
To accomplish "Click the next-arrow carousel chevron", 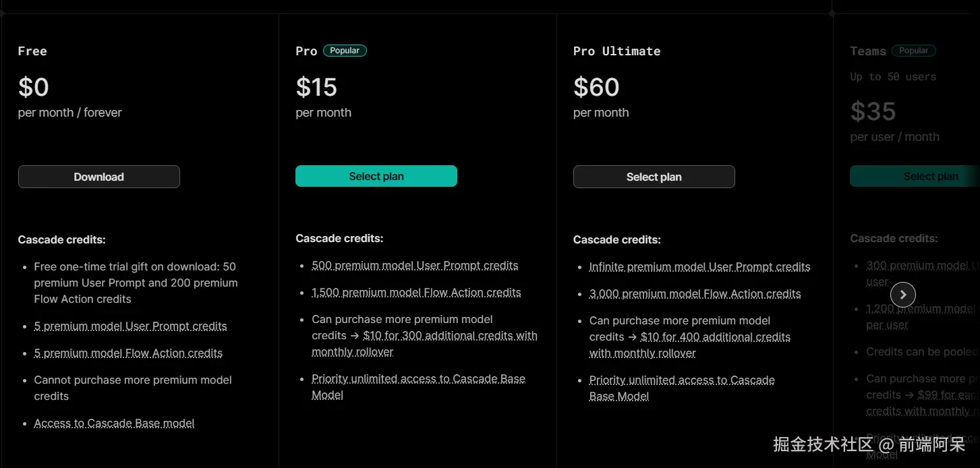I will [903, 295].
